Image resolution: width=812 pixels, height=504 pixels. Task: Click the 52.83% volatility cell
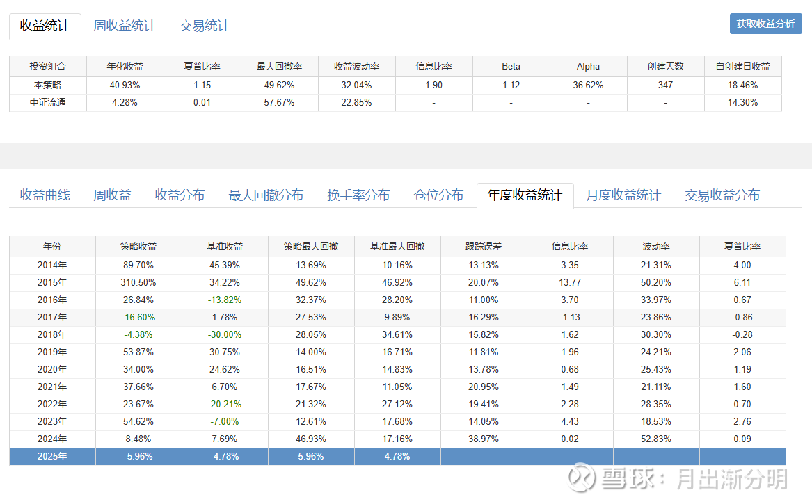[x=656, y=439]
